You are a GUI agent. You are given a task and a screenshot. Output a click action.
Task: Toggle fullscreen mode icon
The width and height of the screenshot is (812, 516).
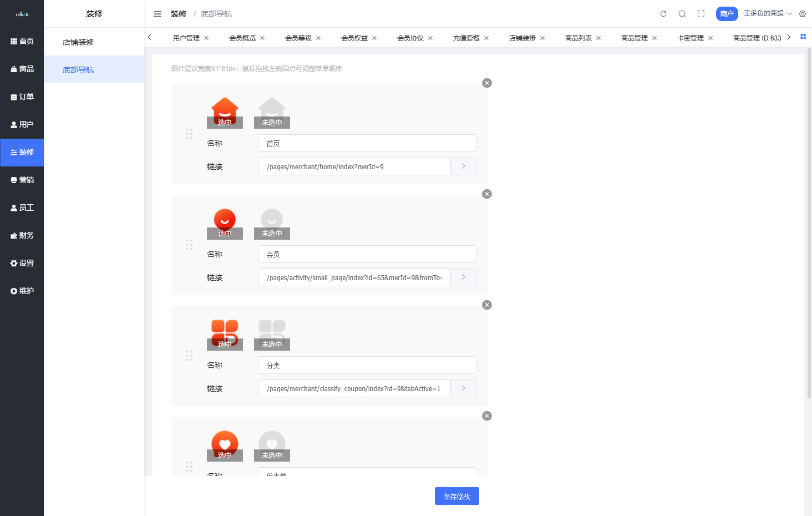(x=701, y=14)
